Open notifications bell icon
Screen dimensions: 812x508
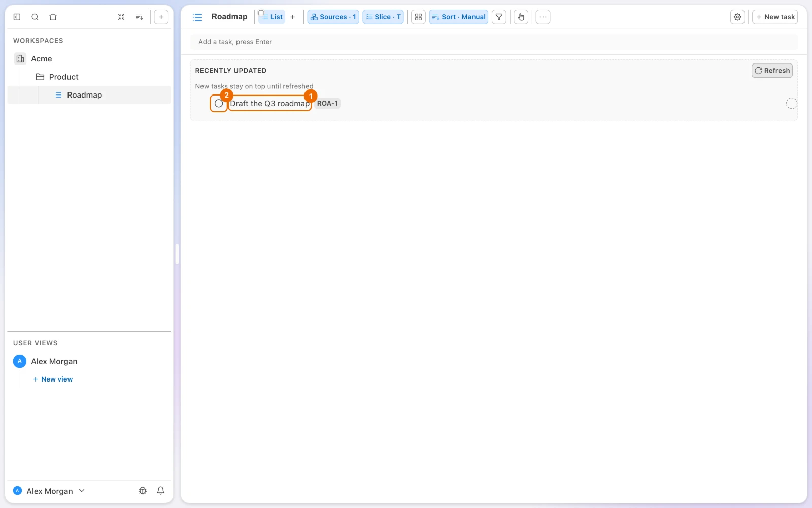160,491
